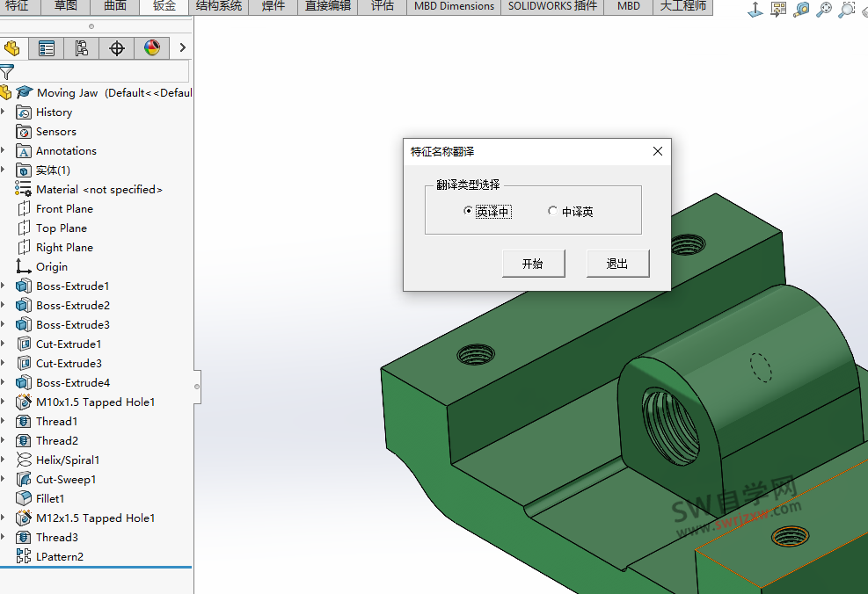This screenshot has height=594, width=868.
Task: Switch to the 焊件 ribbon tab
Action: 273,6
